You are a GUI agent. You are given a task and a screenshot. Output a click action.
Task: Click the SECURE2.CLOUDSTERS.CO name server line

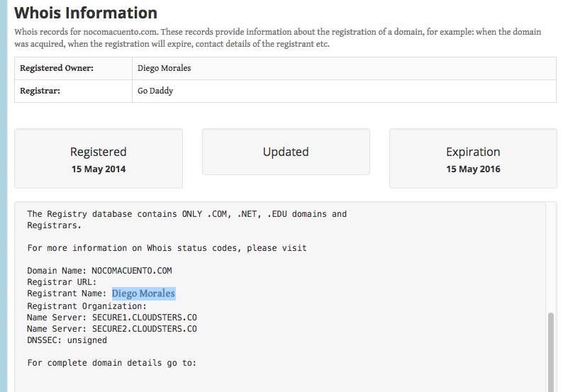pos(112,329)
